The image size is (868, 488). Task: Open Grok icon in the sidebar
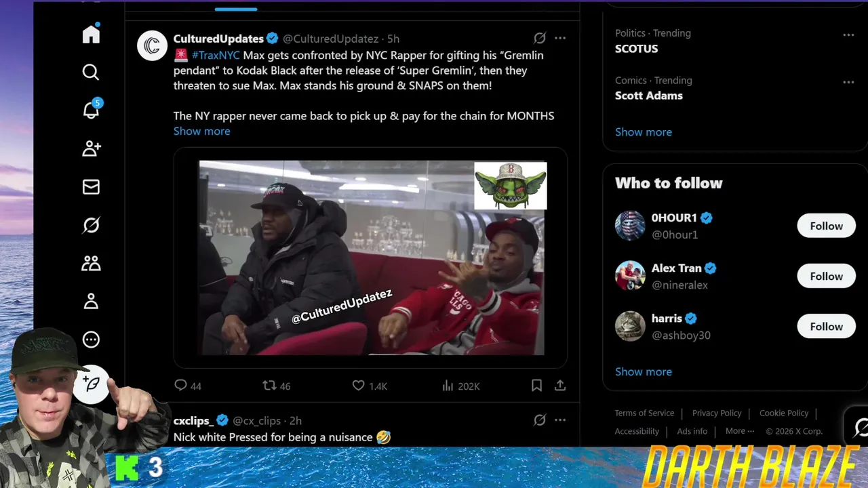(x=91, y=225)
